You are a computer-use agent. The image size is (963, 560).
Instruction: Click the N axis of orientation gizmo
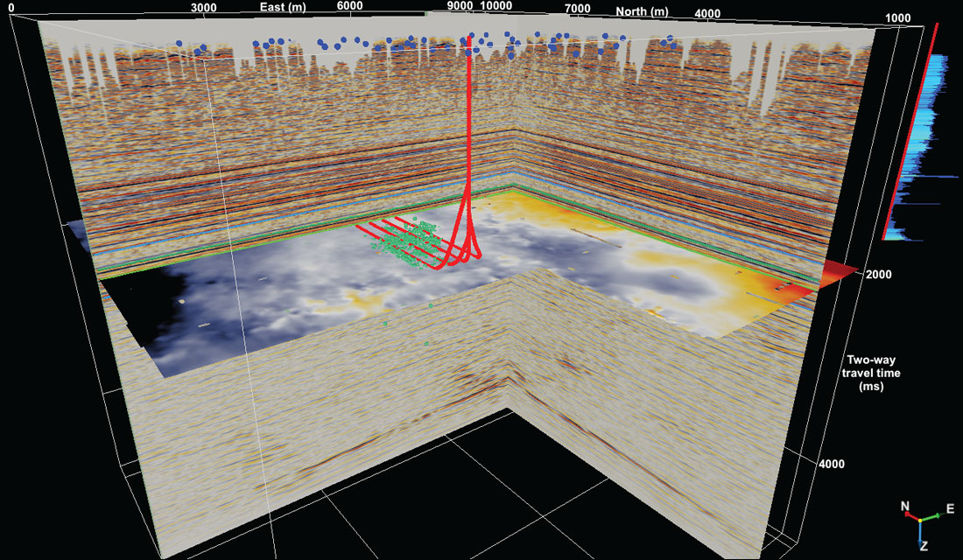tap(905, 507)
